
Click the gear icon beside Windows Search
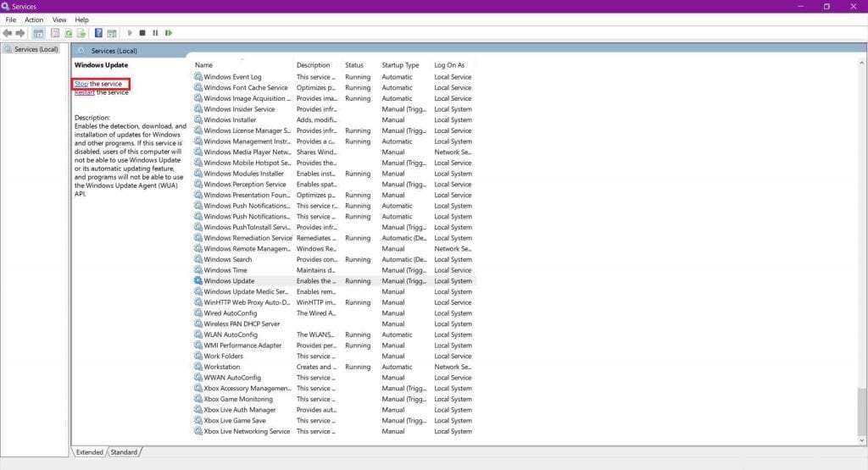click(x=198, y=259)
